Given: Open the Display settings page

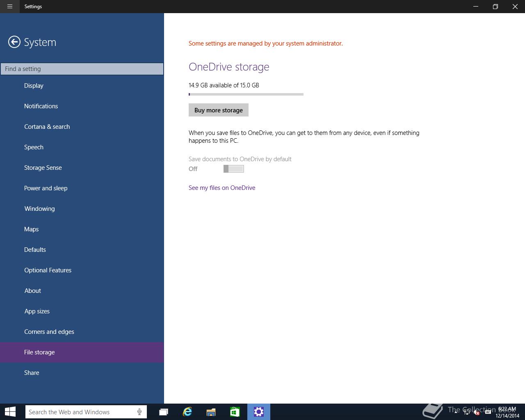Looking at the screenshot, I should point(82,86).
